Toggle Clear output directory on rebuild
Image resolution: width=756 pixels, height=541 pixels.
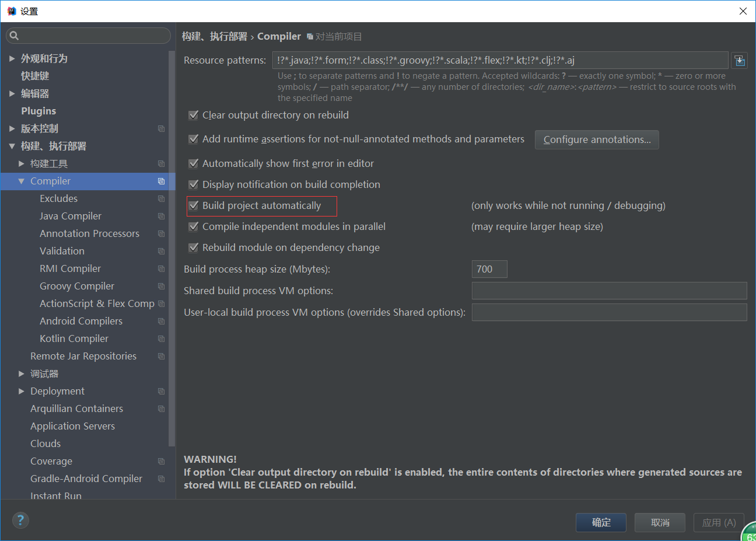point(193,115)
